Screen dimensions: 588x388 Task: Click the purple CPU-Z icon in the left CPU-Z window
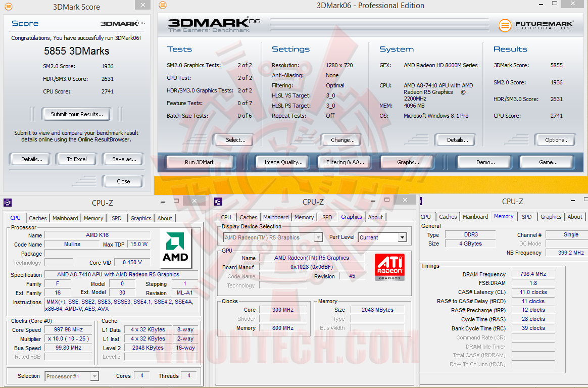(8, 203)
